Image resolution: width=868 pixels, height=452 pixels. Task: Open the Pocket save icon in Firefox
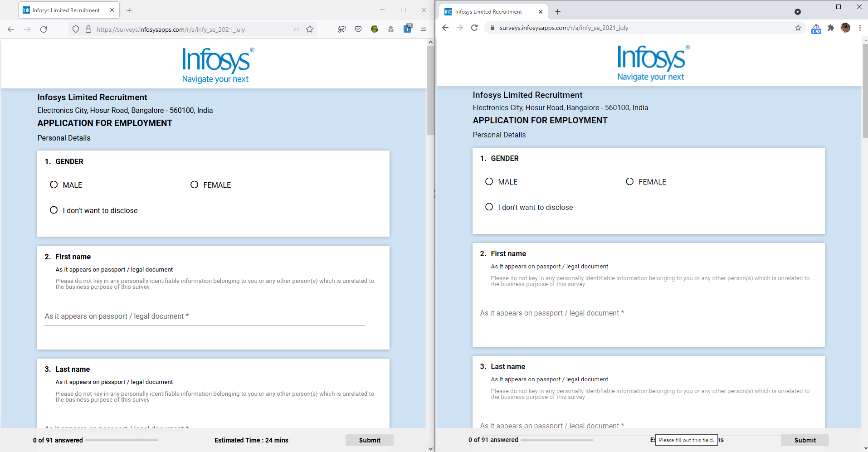358,29
